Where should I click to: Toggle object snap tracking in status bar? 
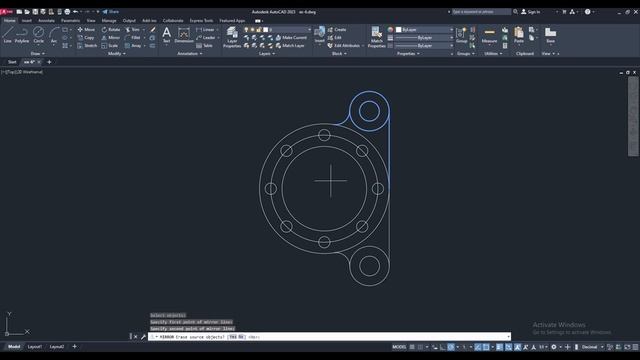[x=478, y=347]
